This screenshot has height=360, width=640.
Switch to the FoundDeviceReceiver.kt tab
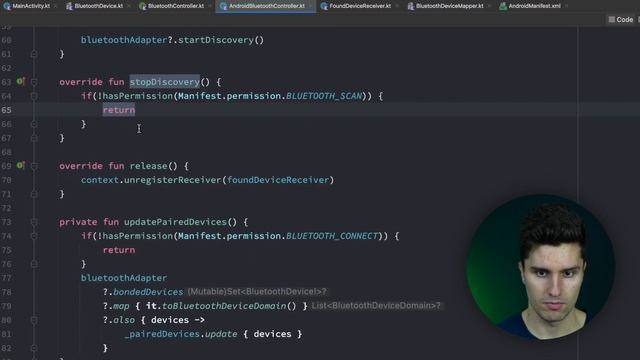(360, 6)
